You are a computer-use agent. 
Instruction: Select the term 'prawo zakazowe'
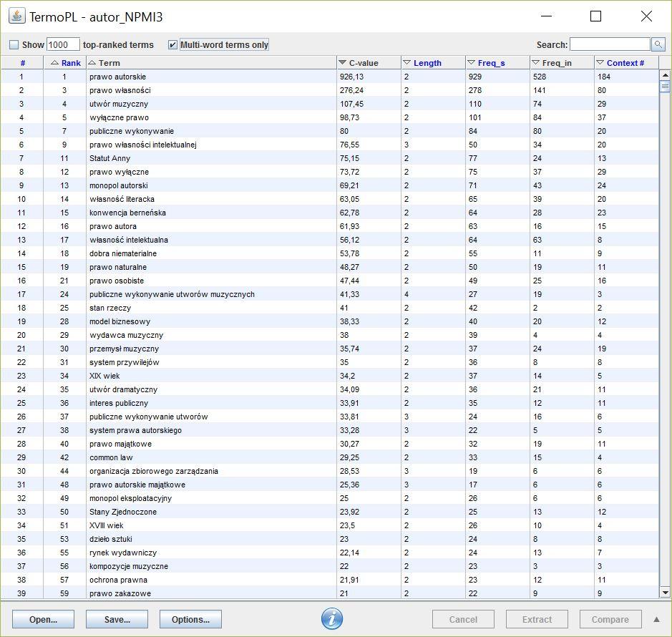pos(120,593)
